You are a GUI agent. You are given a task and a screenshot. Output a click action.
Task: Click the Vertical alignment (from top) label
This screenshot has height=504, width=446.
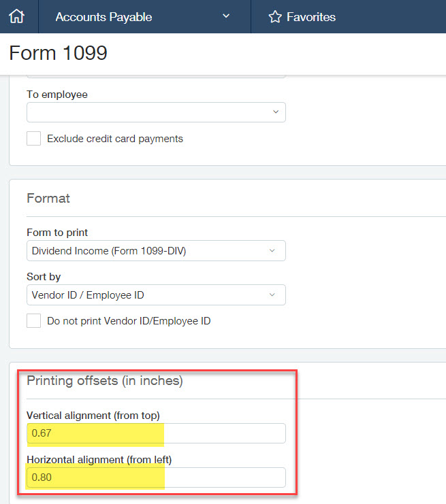coord(93,415)
